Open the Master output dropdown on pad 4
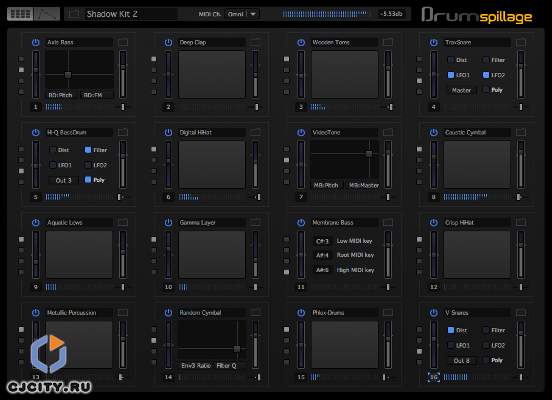This screenshot has width=552, height=400. click(x=462, y=90)
